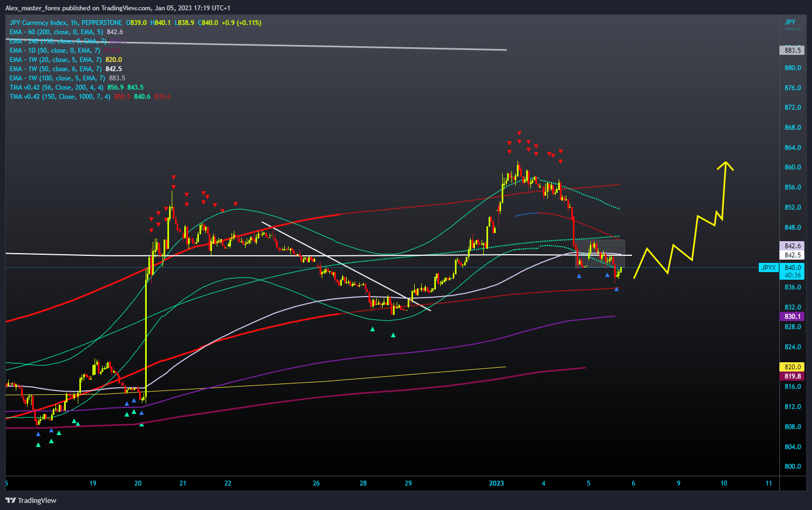Screen dimensions: 812x510
Task: Click the 872.0 price axis label
Action: (792, 108)
